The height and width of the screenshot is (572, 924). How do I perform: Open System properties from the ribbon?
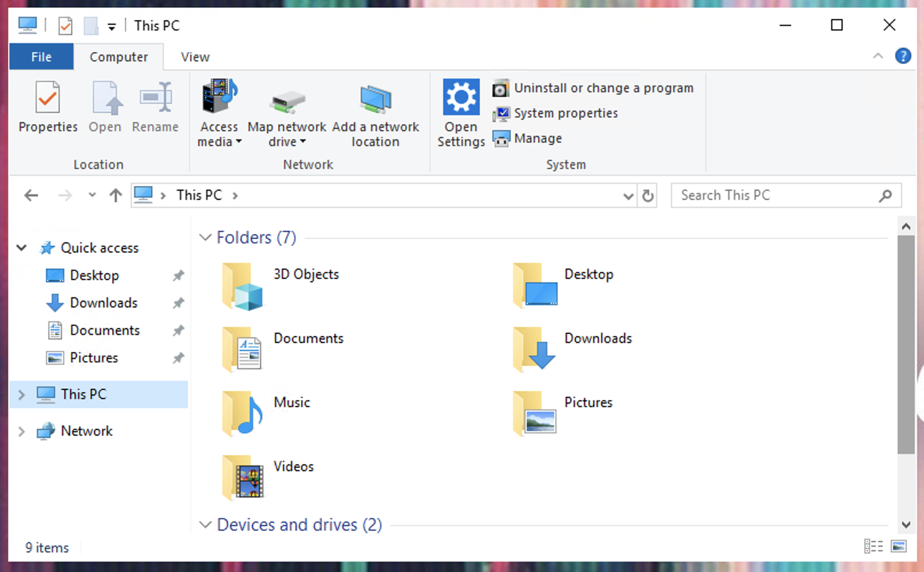(x=555, y=113)
